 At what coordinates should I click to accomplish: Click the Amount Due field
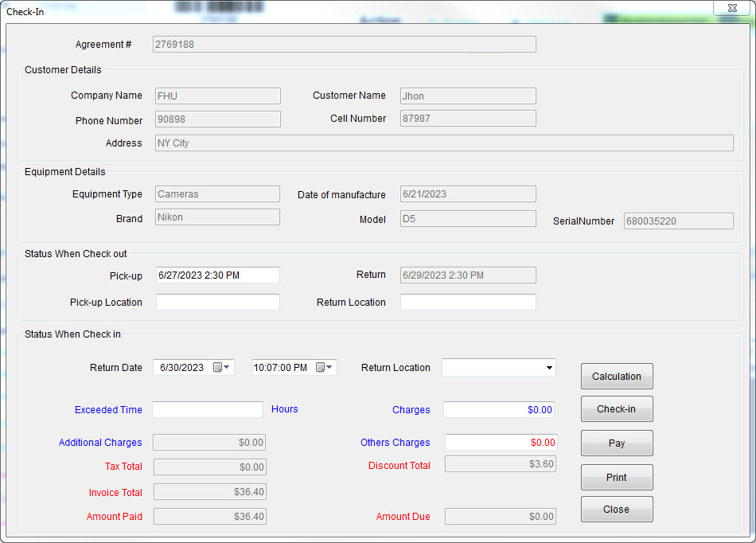[x=501, y=517]
